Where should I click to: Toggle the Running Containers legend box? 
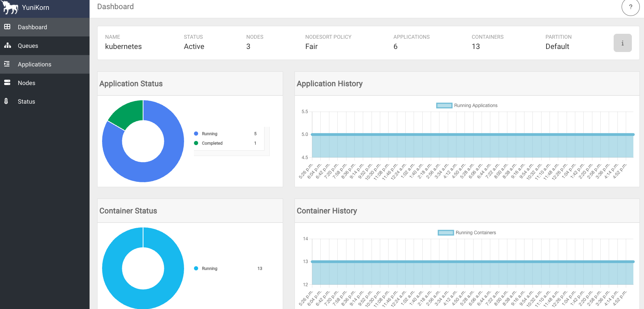click(446, 233)
